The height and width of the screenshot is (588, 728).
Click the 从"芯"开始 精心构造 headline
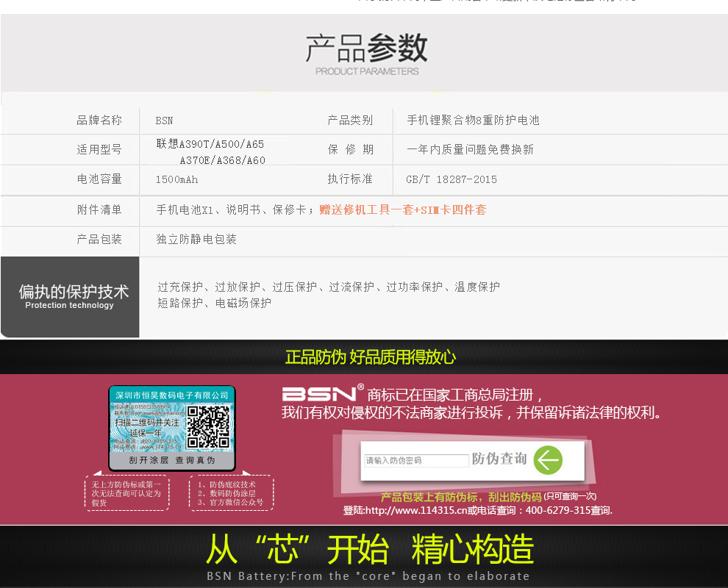[369, 549]
